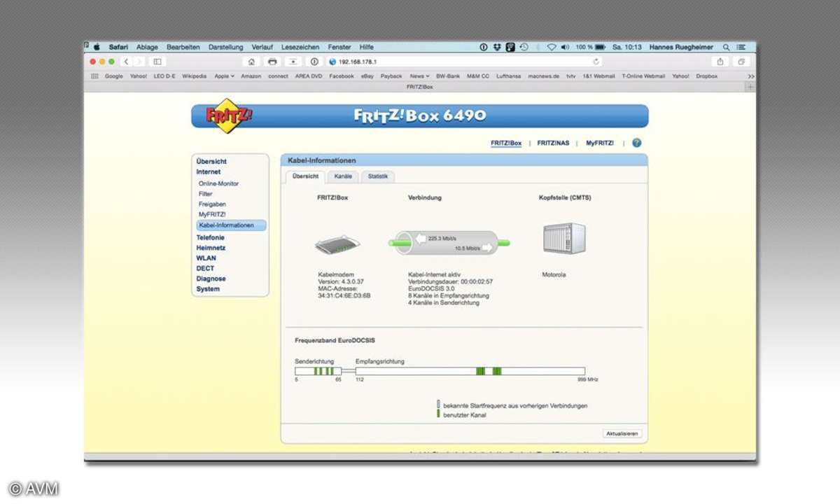Open the System section
Viewport: 840px width, 504px height.
208,289
